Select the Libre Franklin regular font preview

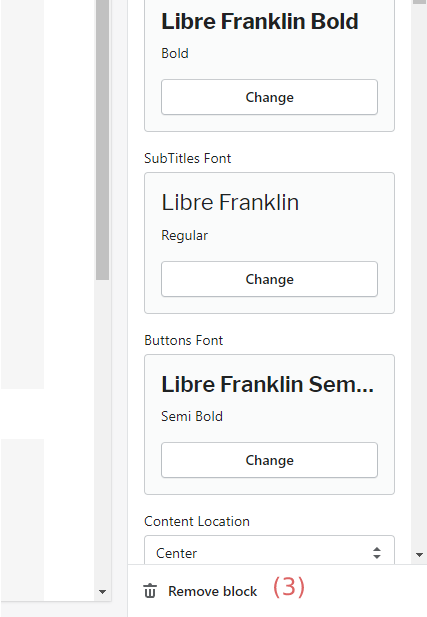[x=230, y=203]
